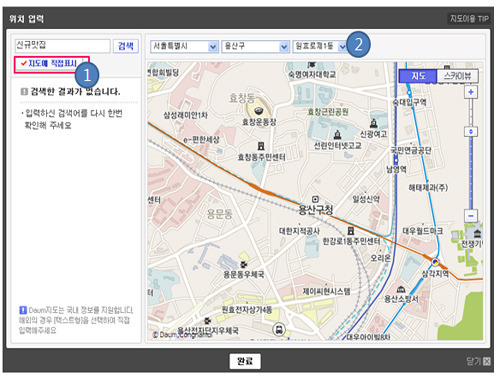500x380 pixels.
Task: Click the zoom in plus button on map
Action: (470, 92)
